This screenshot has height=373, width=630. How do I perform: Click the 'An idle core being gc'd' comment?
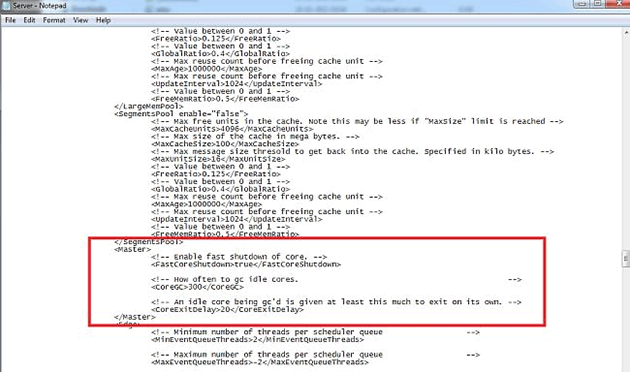336,302
